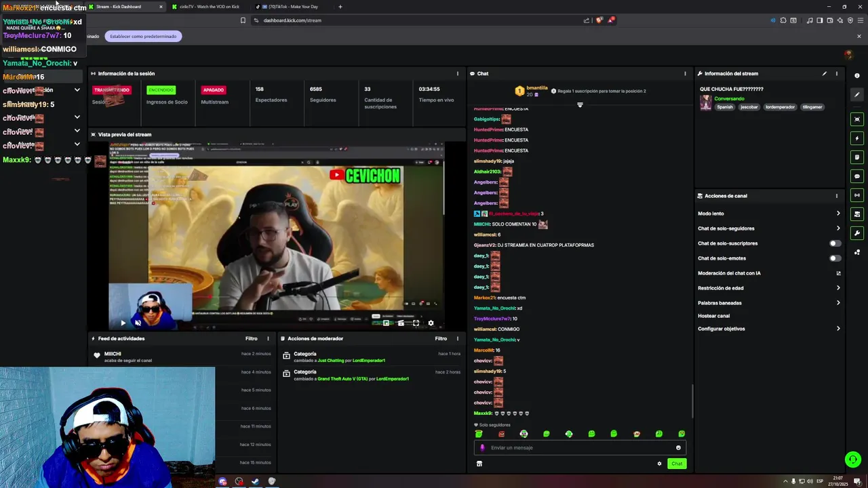Image resolution: width=868 pixels, height=488 pixels.
Task: Expand Configurar objetivos options
Action: [770, 329]
